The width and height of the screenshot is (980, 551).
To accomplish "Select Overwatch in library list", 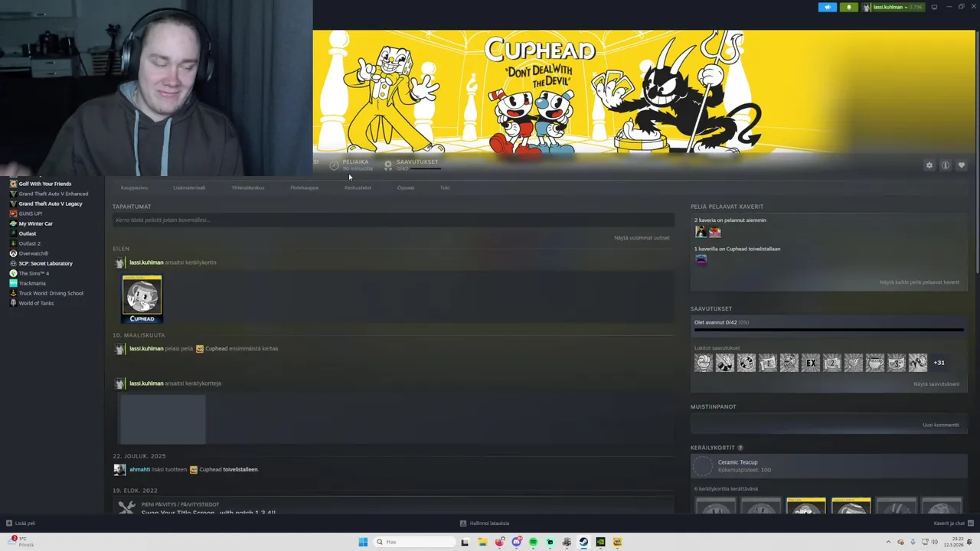I will pos(34,253).
